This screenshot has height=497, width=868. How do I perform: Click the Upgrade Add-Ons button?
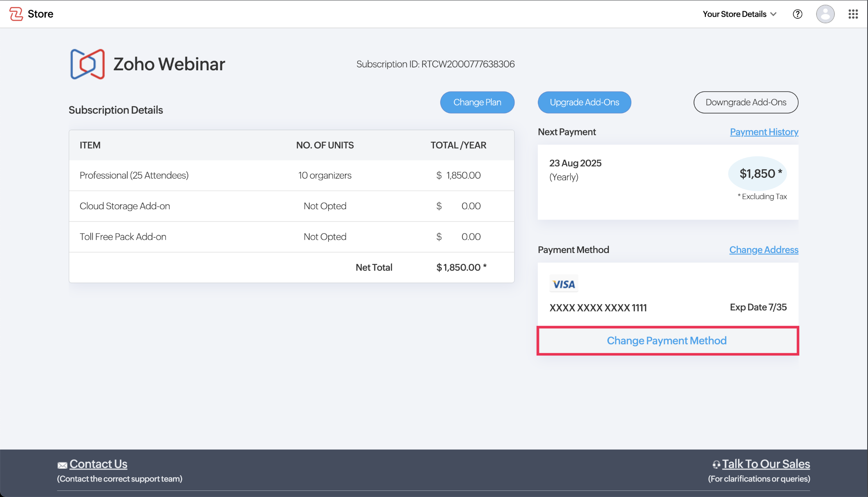point(584,102)
